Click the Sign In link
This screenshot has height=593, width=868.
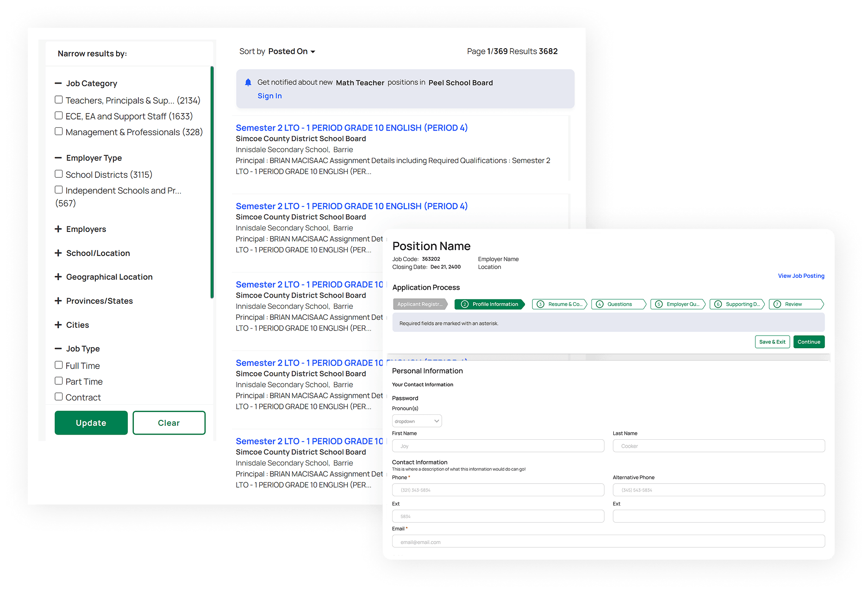[x=269, y=96]
